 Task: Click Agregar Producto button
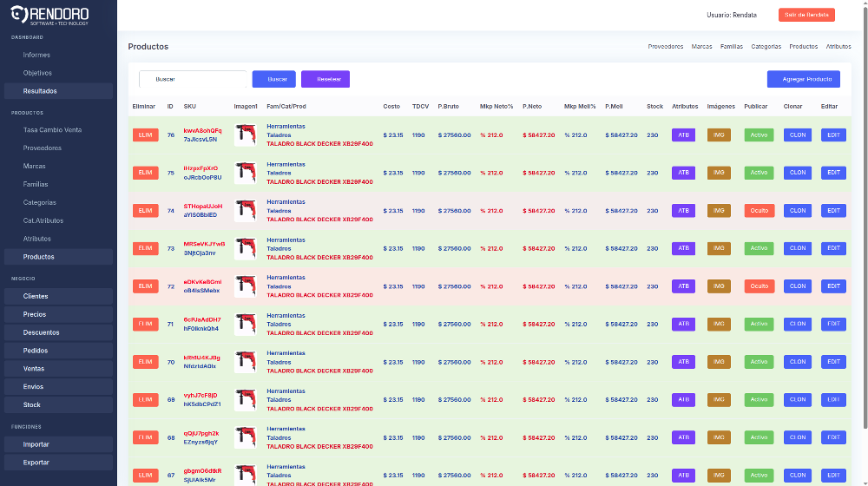click(x=803, y=79)
